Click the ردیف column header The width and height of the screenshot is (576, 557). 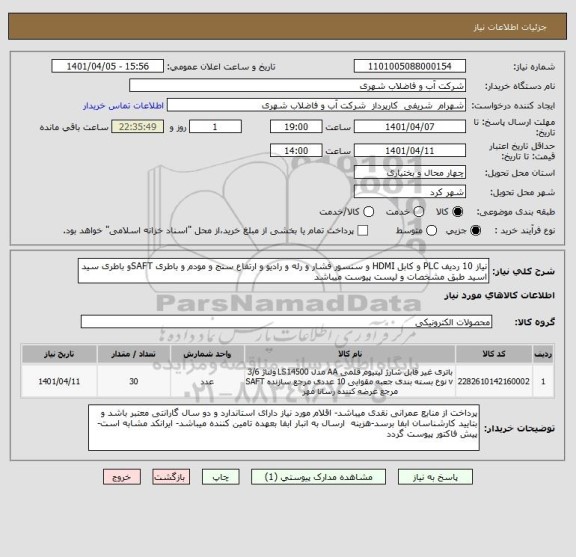[x=543, y=354]
